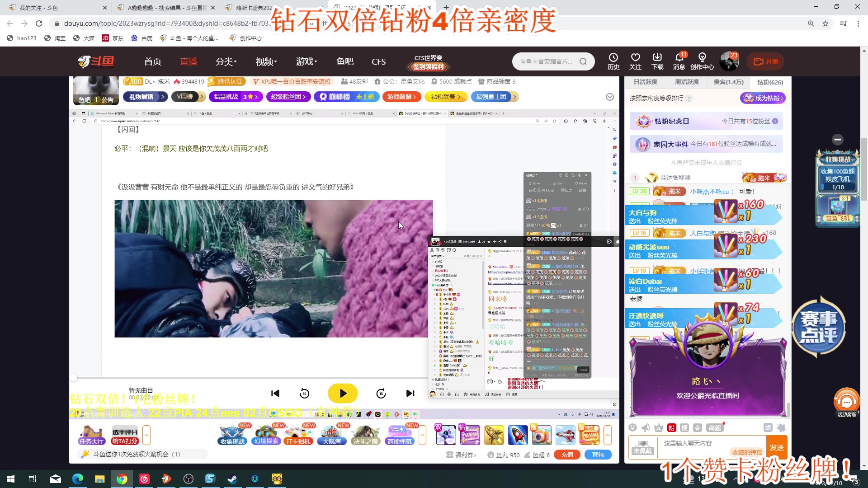
Task: Open chat paint-splash skin icon
Action: click(781, 427)
